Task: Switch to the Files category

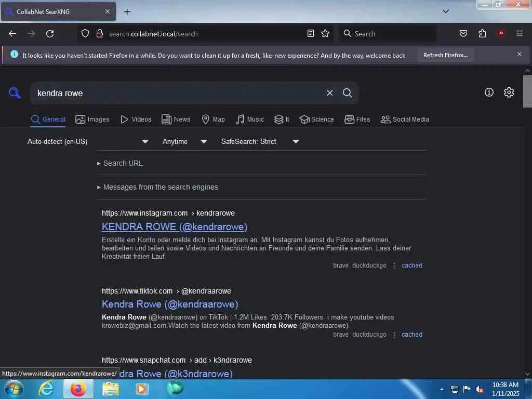Action: (357, 119)
